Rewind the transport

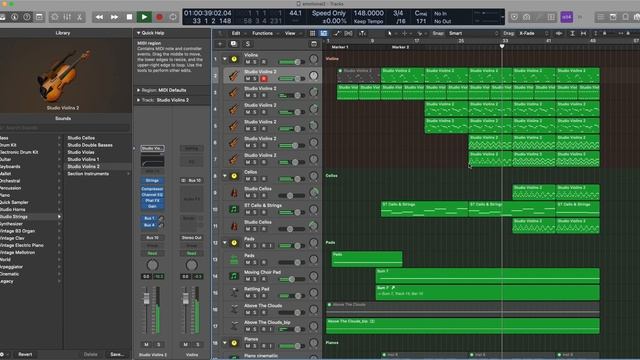99,17
